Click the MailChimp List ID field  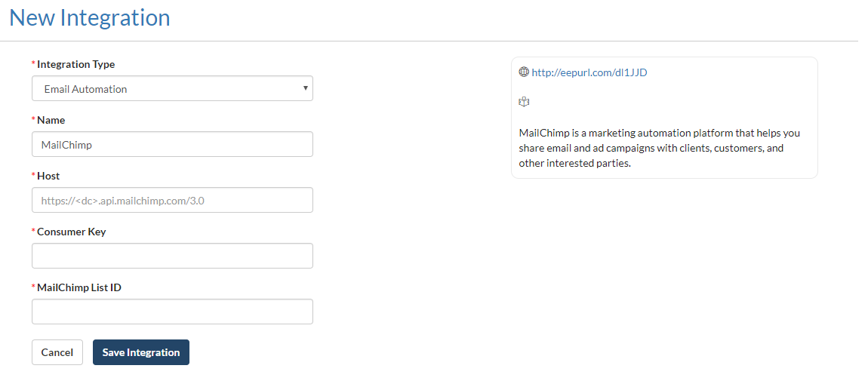coord(172,312)
